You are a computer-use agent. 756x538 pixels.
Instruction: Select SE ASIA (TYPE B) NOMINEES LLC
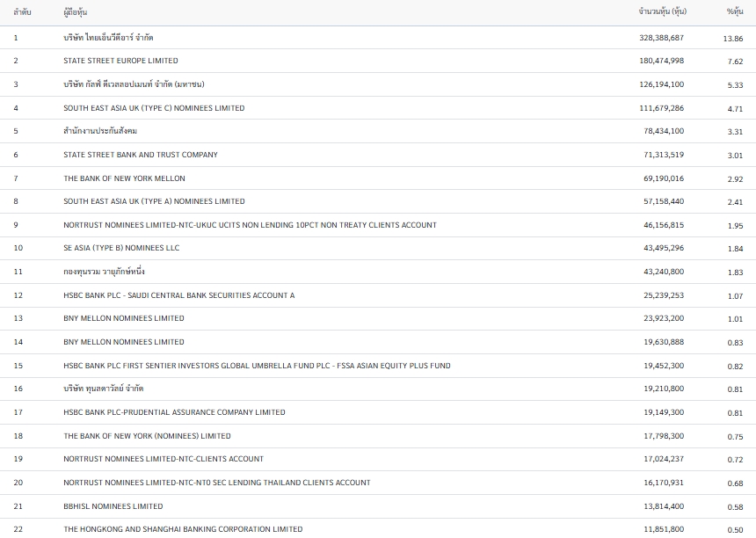[121, 248]
